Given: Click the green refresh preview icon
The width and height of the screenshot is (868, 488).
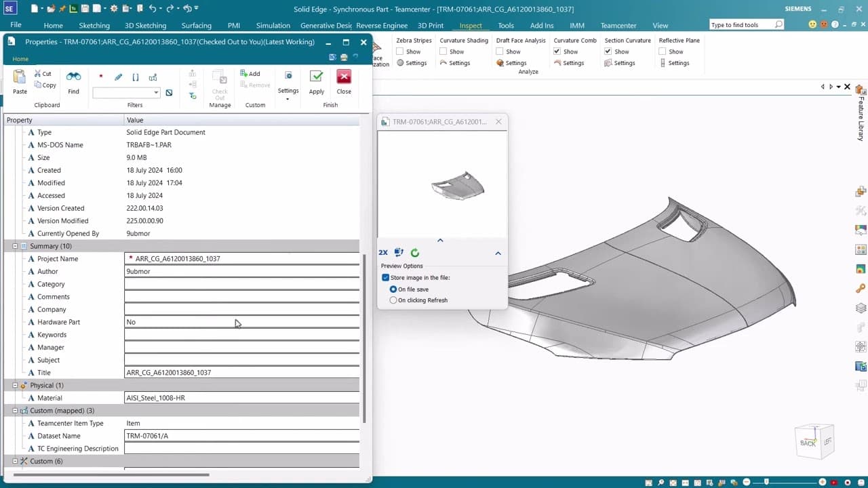Looking at the screenshot, I should [415, 253].
